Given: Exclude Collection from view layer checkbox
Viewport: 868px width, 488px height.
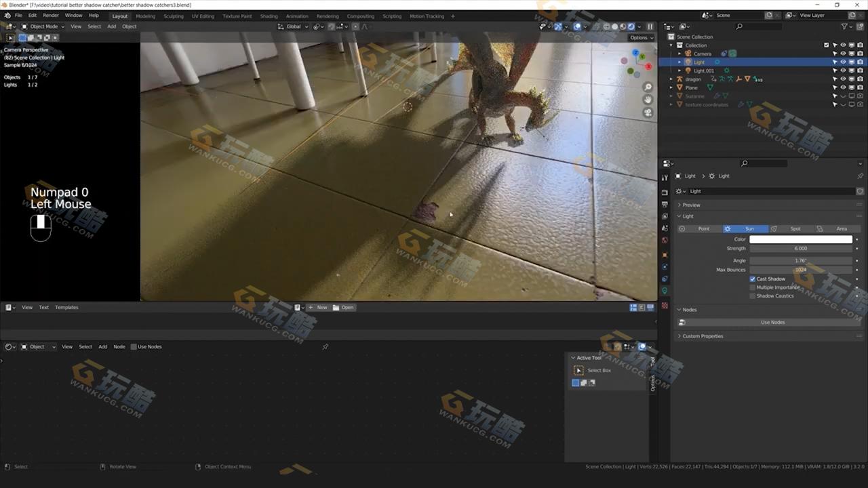Looking at the screenshot, I should (x=826, y=45).
